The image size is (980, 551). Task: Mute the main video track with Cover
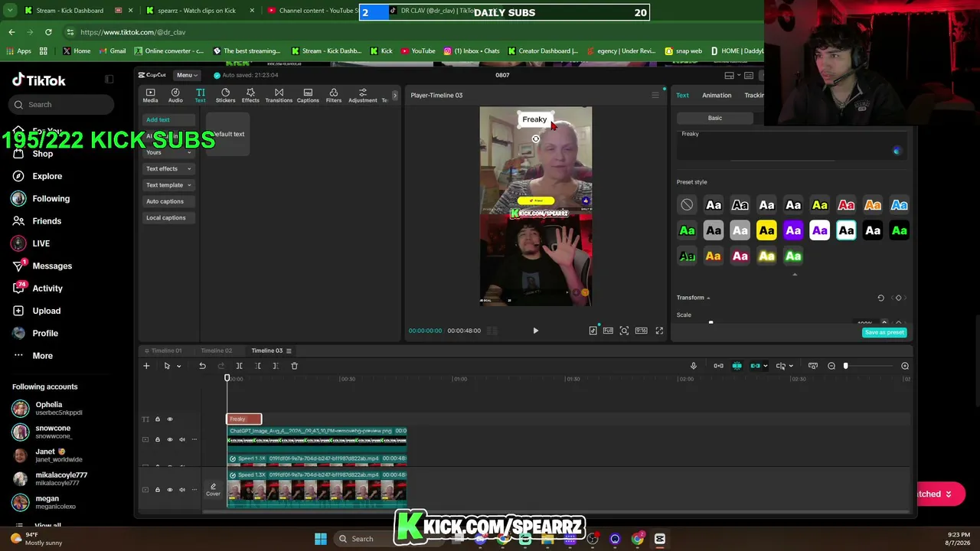181,490
